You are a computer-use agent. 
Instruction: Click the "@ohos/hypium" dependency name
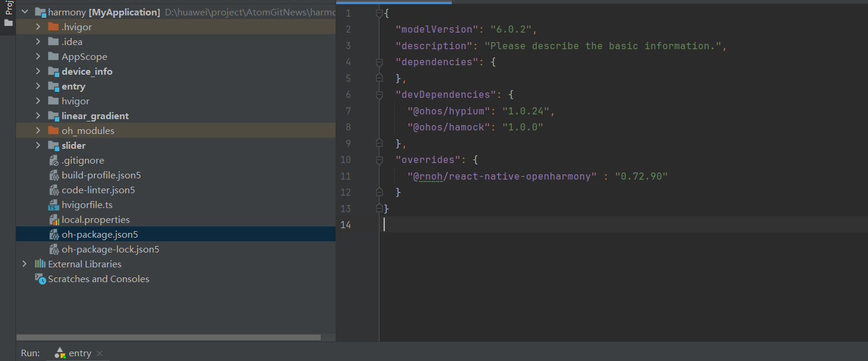tap(449, 111)
